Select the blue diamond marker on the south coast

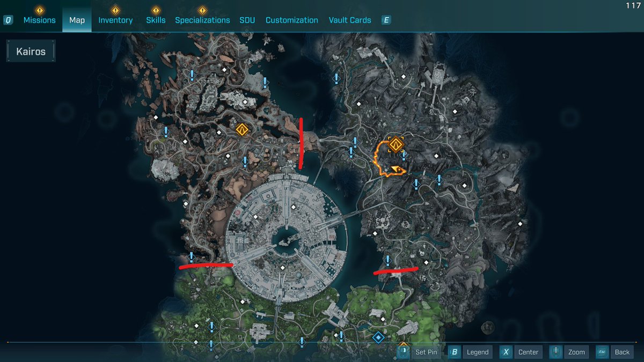[x=378, y=337]
